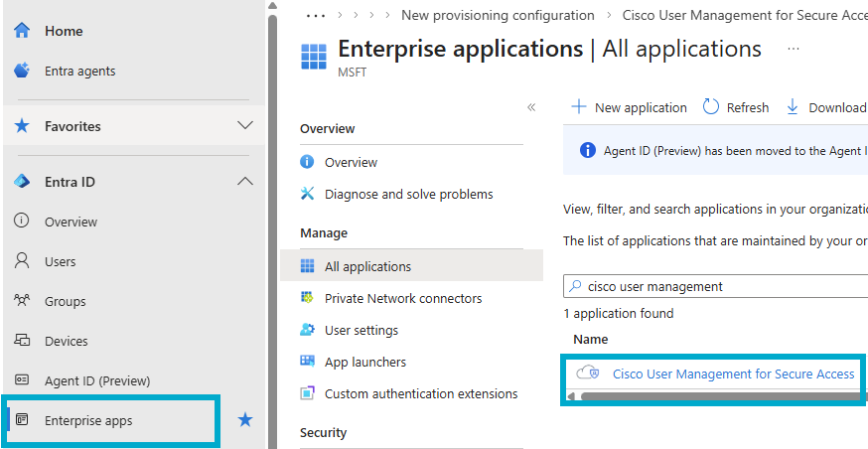Click Cisco User Management breadcrumb link
The width and height of the screenshot is (868, 449).
(x=745, y=15)
